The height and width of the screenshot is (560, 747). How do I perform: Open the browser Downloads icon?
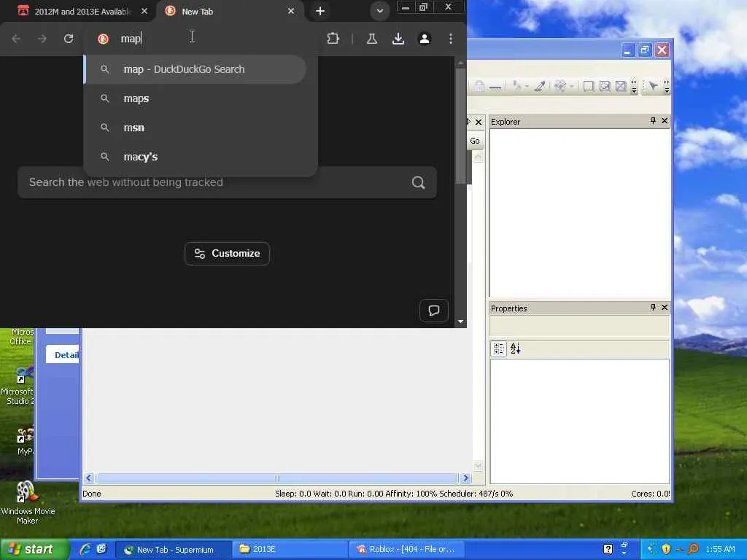pyautogui.click(x=398, y=39)
